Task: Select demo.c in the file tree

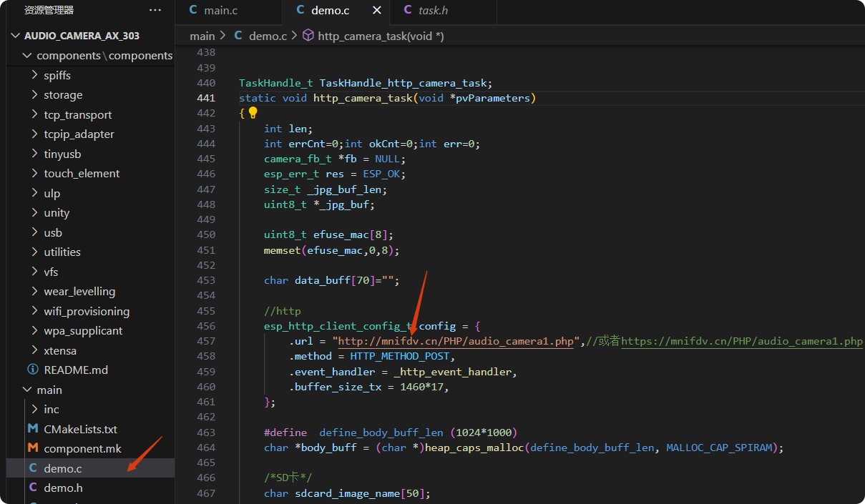Action: tap(90, 468)
